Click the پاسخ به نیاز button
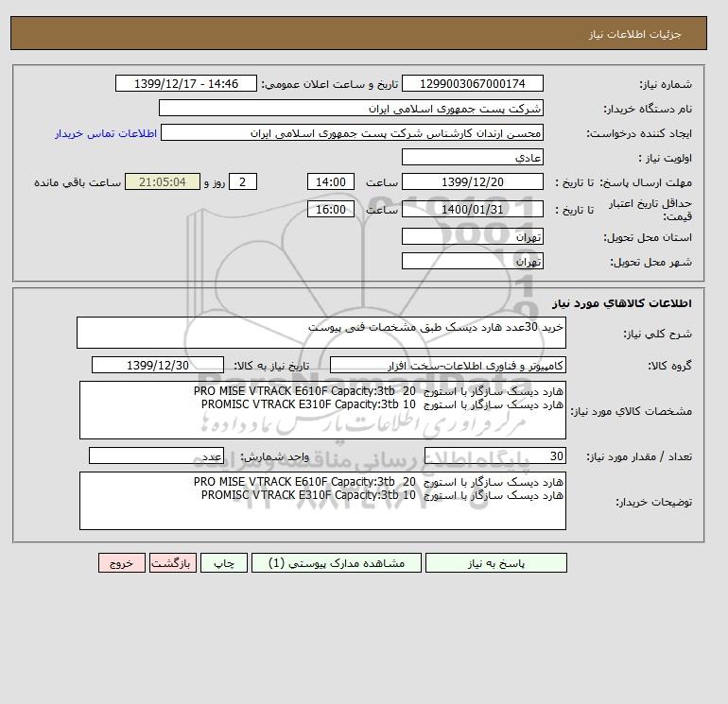This screenshot has width=728, height=704. [x=495, y=563]
